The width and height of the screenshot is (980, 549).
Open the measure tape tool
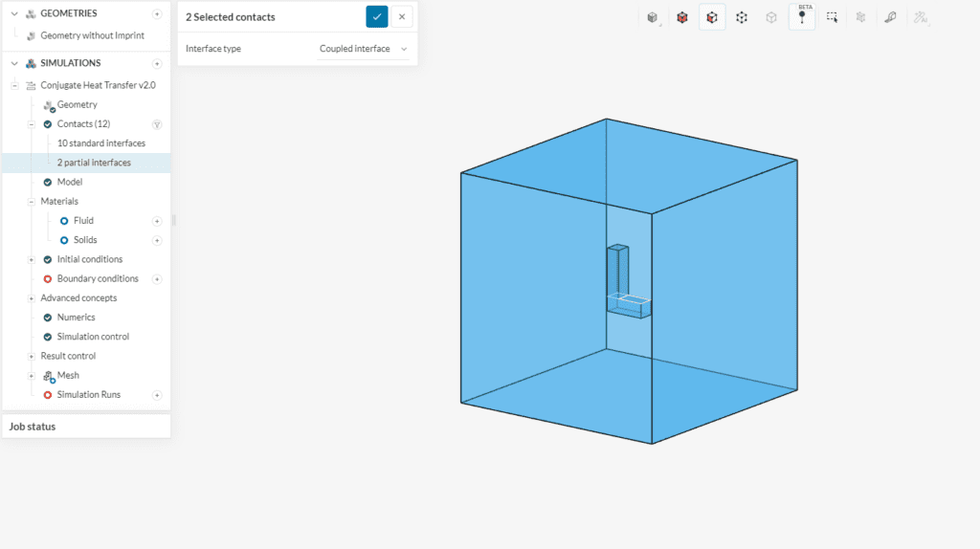click(x=890, y=17)
